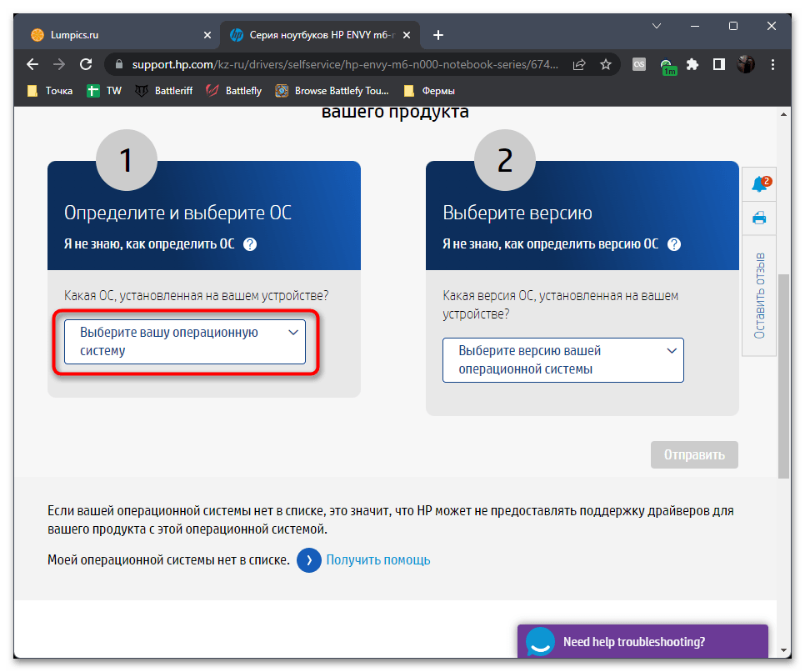Maximize the browser window

(x=733, y=26)
